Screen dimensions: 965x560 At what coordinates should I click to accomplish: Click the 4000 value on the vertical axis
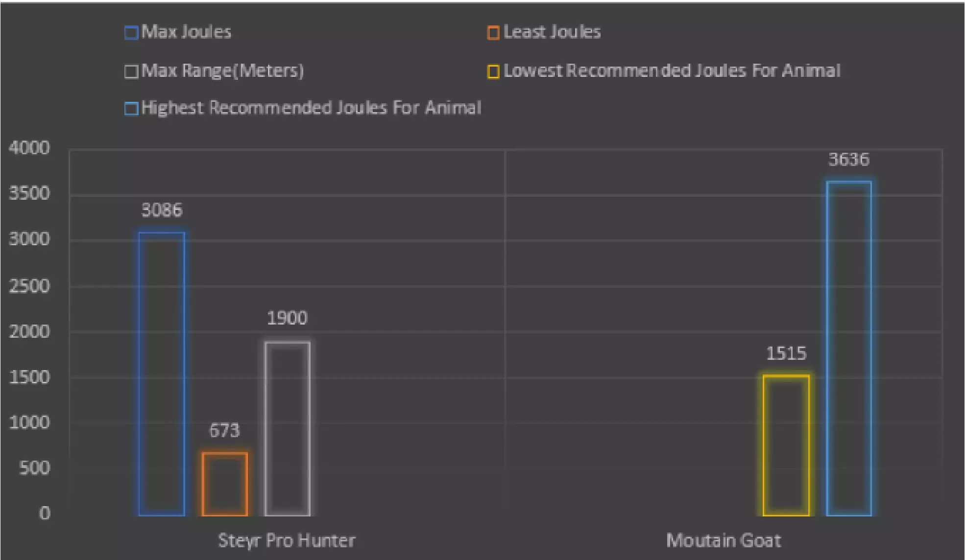[29, 148]
